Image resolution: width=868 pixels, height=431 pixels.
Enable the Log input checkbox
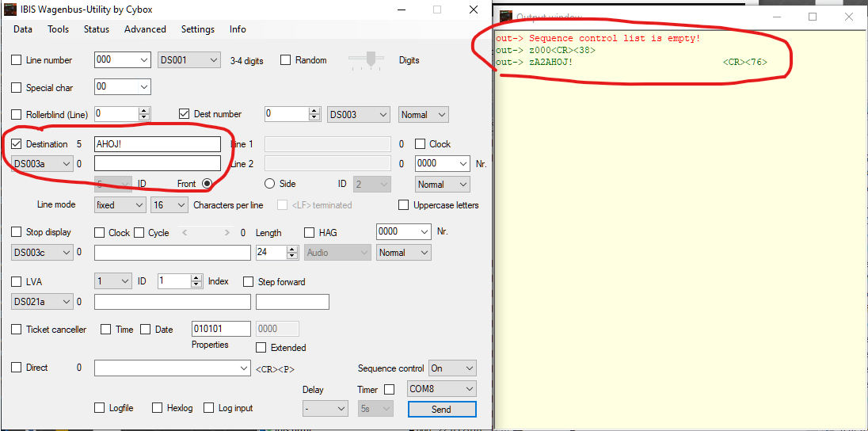tap(209, 408)
